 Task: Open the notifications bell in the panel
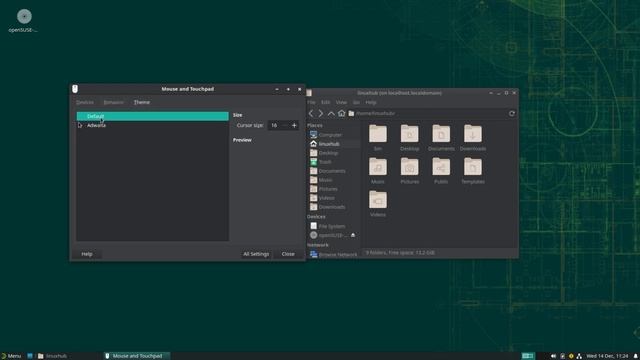tap(636, 356)
